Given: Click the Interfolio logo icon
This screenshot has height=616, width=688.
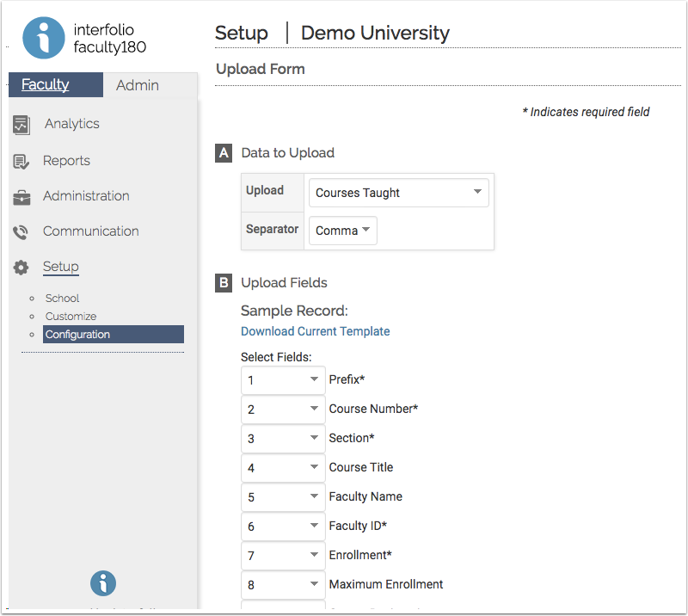Looking at the screenshot, I should point(44,38).
